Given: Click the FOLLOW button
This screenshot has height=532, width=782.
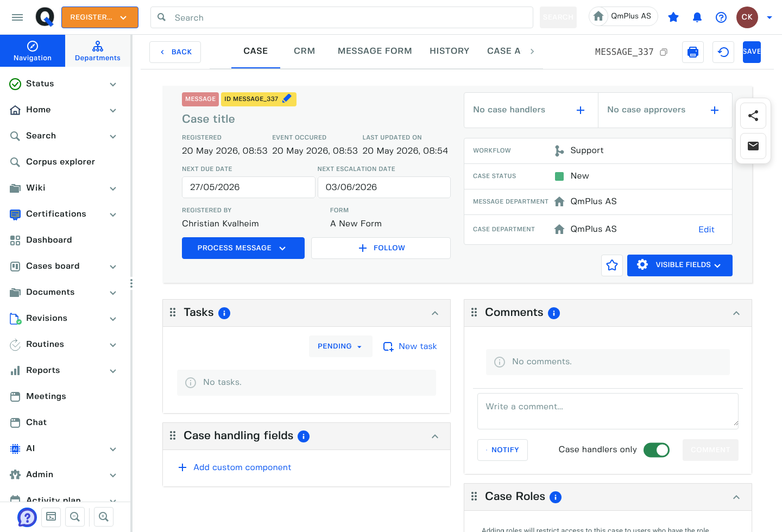Looking at the screenshot, I should click(x=381, y=248).
